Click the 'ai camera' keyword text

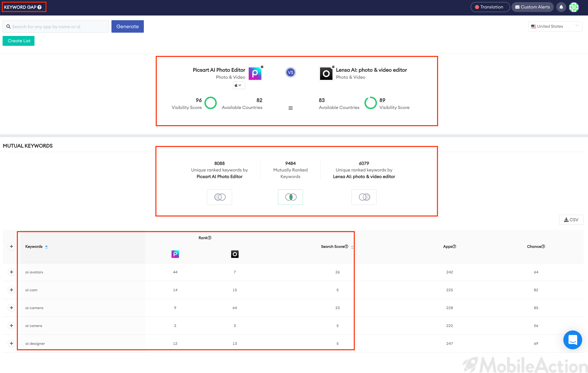click(34, 308)
